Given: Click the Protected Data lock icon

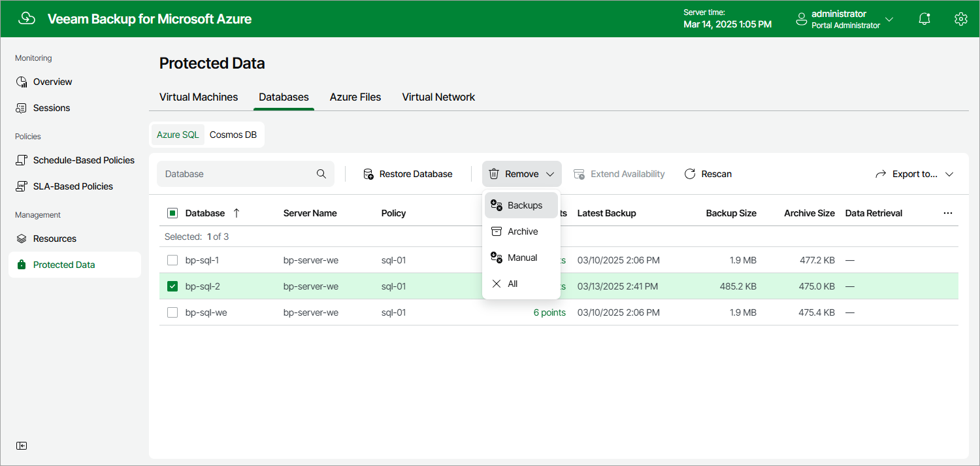Looking at the screenshot, I should point(22,265).
